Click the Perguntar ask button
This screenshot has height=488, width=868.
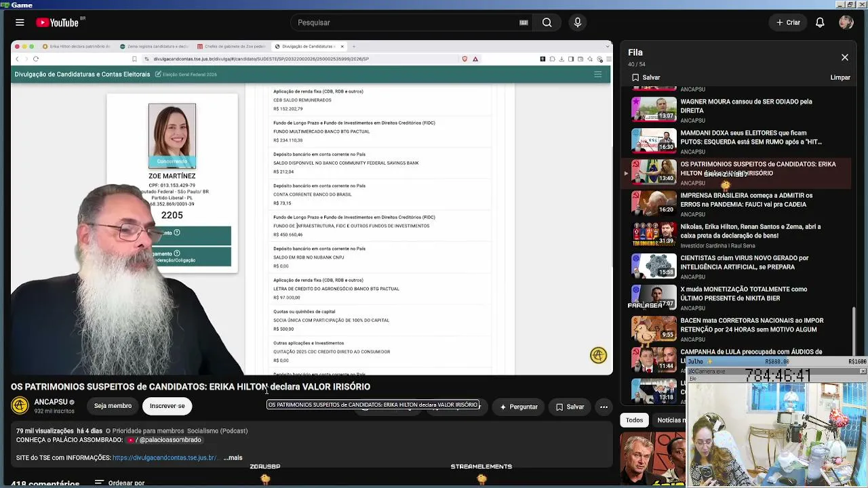519,407
